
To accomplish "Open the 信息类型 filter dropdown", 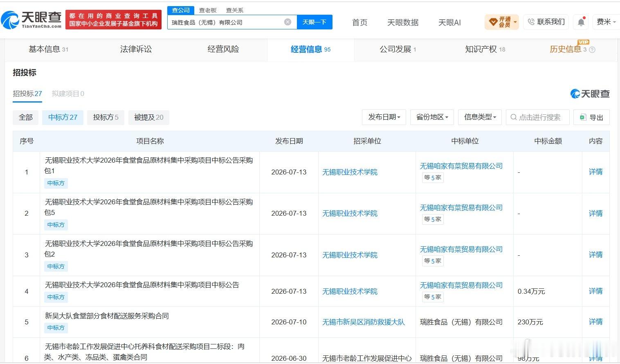I will point(480,117).
